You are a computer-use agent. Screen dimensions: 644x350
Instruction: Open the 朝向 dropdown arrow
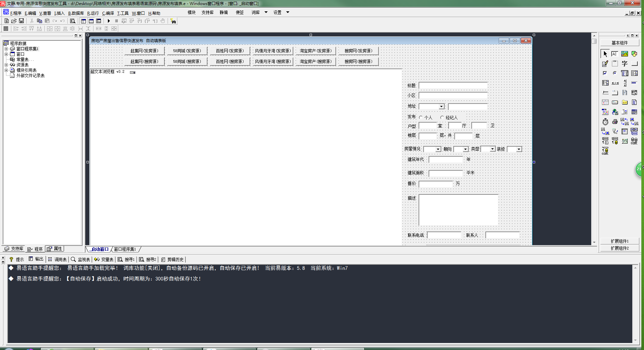(465, 149)
